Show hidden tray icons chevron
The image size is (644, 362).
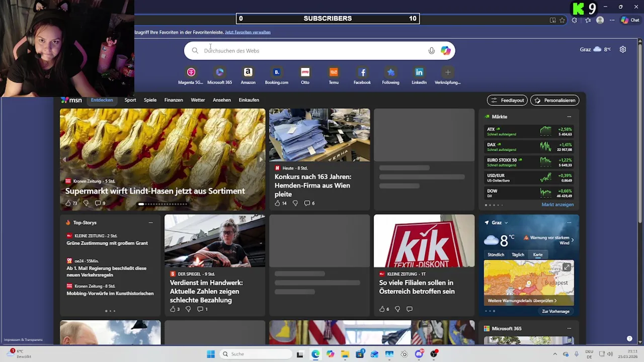555,354
